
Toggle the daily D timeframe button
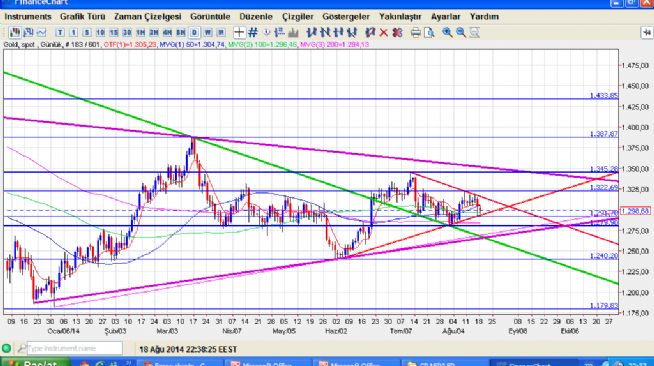click(194, 32)
